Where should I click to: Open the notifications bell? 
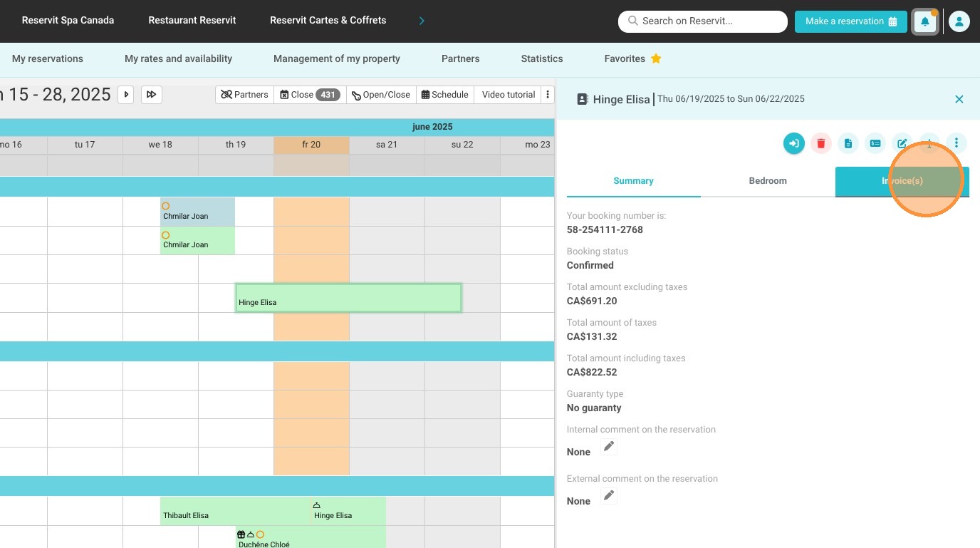click(925, 21)
